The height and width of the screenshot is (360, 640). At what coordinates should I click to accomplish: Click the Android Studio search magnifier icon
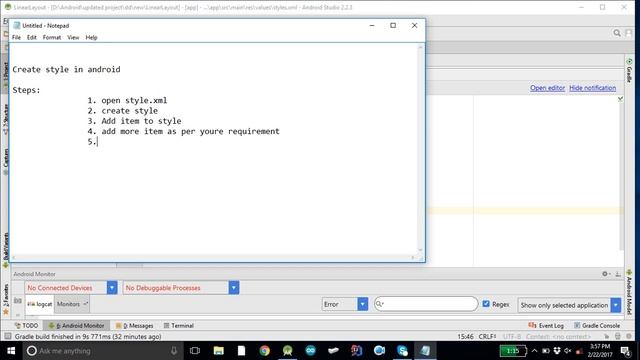617,33
